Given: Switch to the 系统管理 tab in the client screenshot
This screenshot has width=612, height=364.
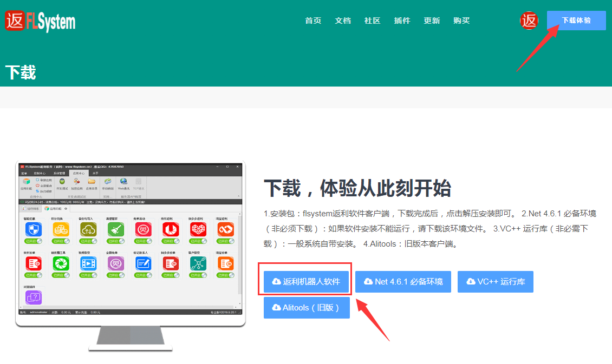Looking at the screenshot, I should pos(59,173).
